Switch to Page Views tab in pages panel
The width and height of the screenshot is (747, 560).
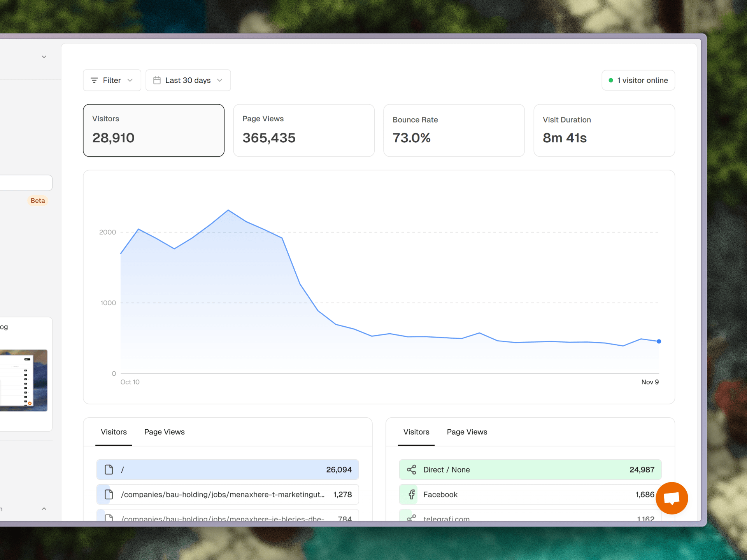click(x=164, y=432)
